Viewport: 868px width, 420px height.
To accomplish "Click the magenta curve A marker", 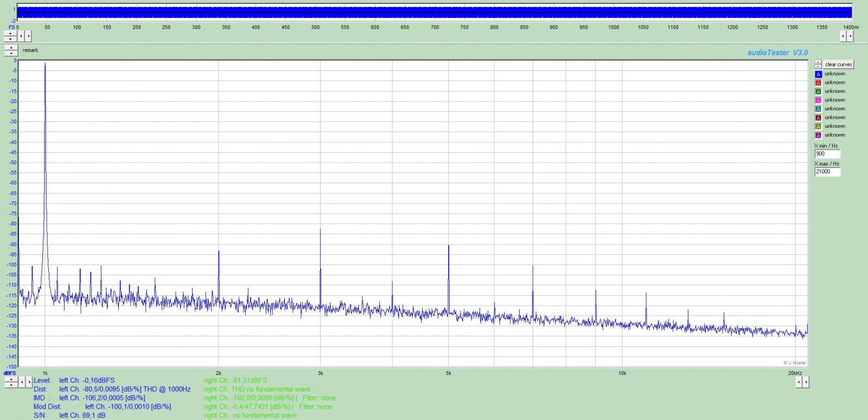I will click(818, 100).
